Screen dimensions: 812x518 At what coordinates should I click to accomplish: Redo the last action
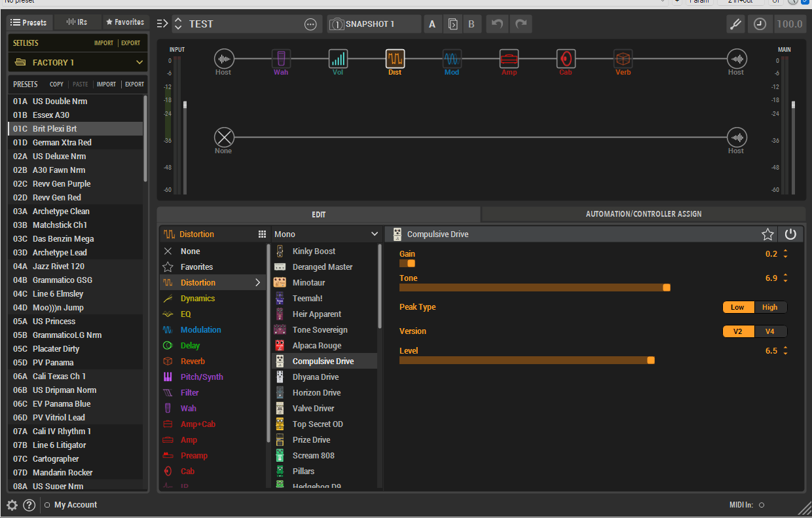click(521, 24)
